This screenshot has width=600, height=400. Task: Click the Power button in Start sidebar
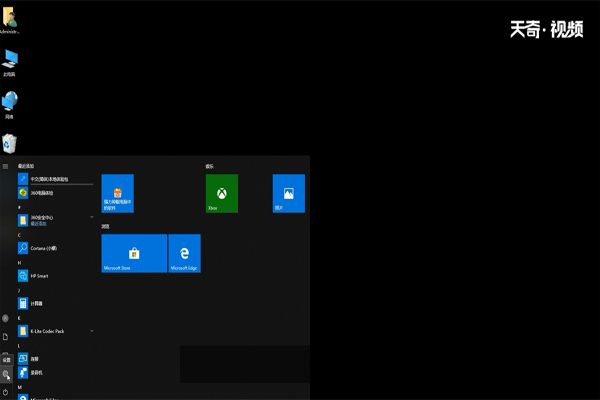[x=5, y=392]
